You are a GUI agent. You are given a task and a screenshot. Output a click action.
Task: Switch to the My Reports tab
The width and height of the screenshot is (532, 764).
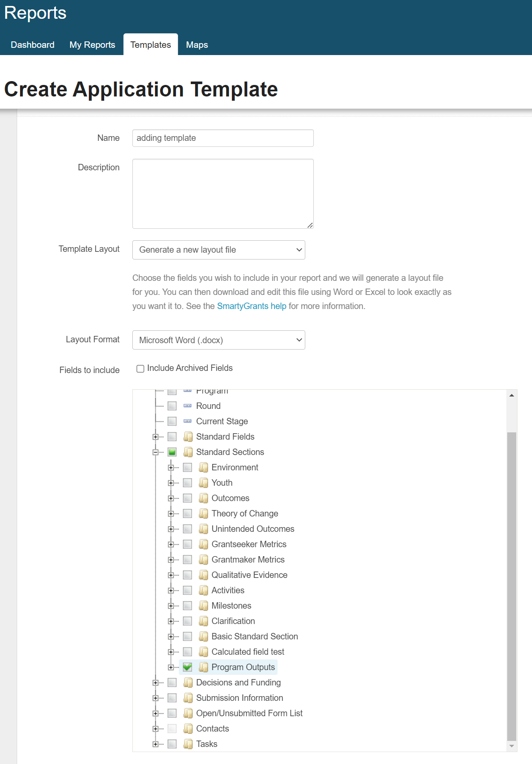pos(92,45)
